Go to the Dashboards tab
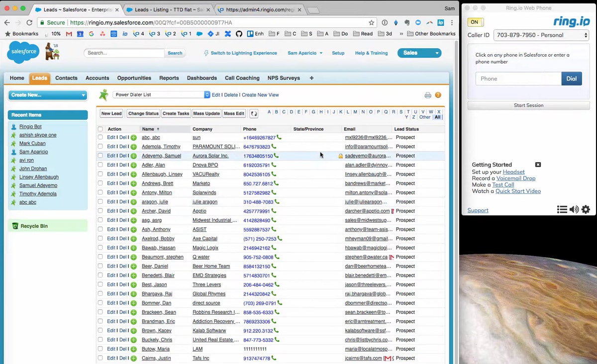The height and width of the screenshot is (364, 597). (x=202, y=78)
